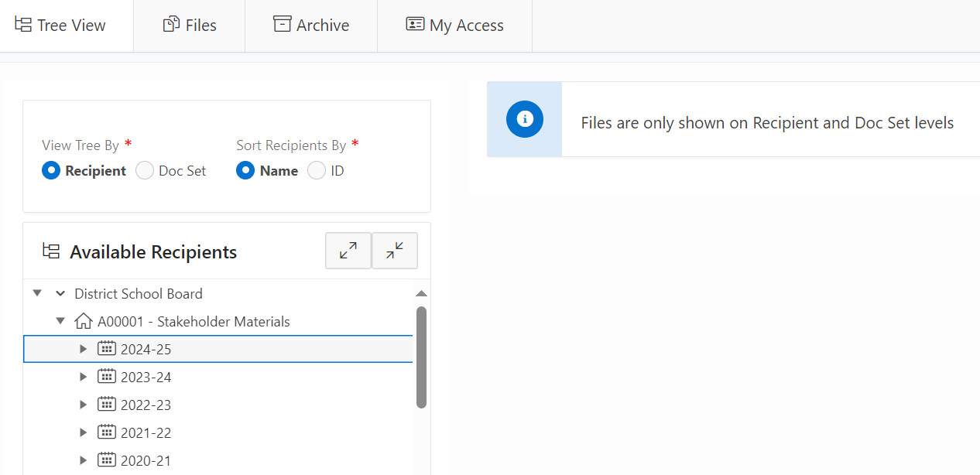This screenshot has height=475, width=980.
Task: Collapse the A00001 Stakeholder Materials node
Action: pyautogui.click(x=60, y=321)
